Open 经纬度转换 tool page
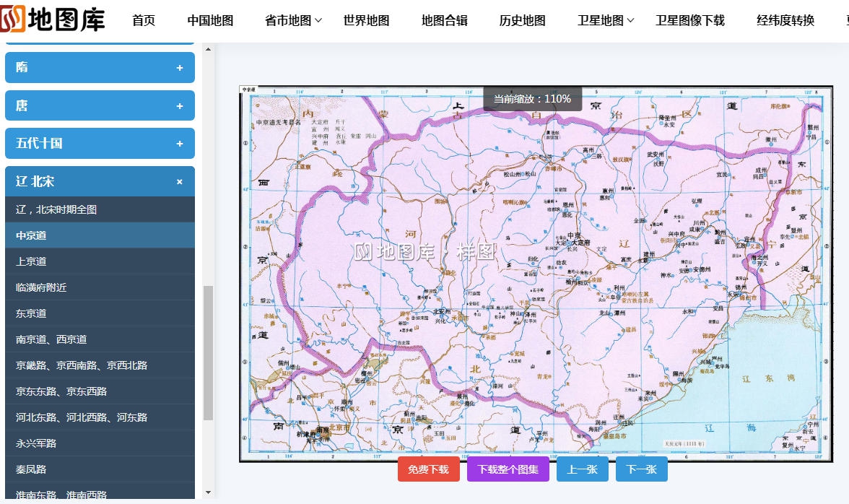This screenshot has width=849, height=504. pos(785,20)
